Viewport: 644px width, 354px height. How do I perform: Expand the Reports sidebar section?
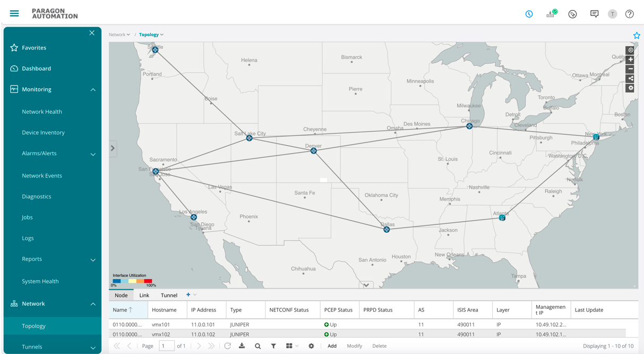tap(93, 259)
